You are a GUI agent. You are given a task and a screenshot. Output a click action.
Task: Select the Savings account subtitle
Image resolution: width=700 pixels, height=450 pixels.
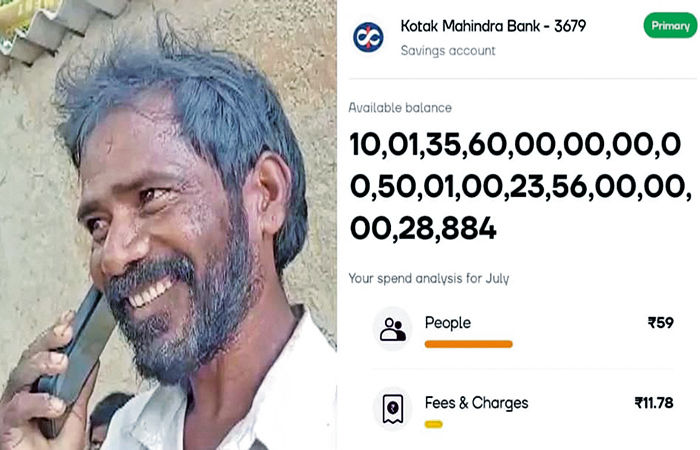pyautogui.click(x=448, y=51)
